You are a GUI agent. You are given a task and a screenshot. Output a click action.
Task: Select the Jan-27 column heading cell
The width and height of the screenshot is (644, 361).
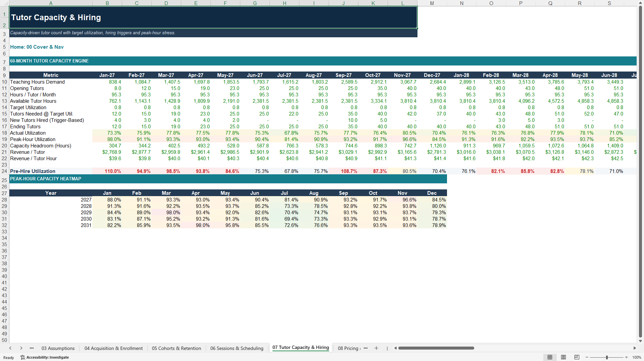click(x=107, y=75)
